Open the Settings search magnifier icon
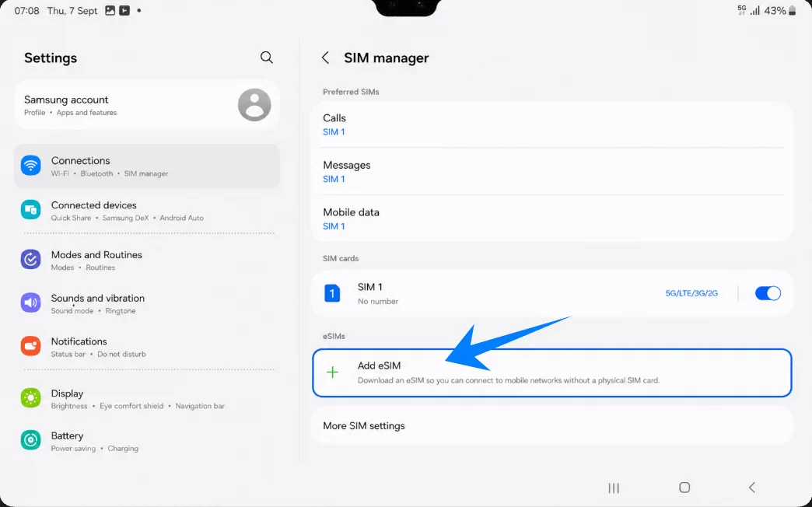 [x=266, y=58]
